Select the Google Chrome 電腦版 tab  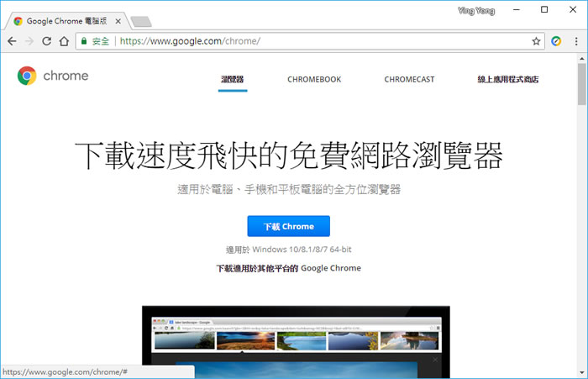coord(67,21)
